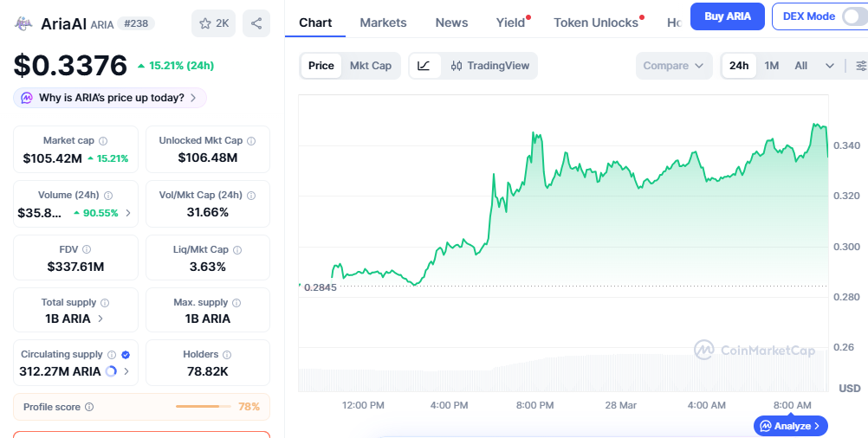Click the Buy ARIA button

click(728, 16)
